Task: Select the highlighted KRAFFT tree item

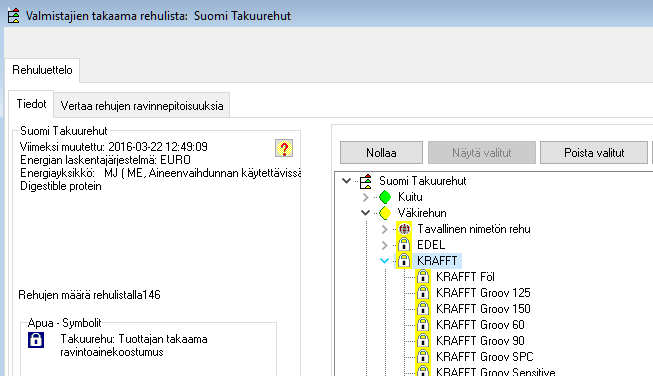Action: 437,261
